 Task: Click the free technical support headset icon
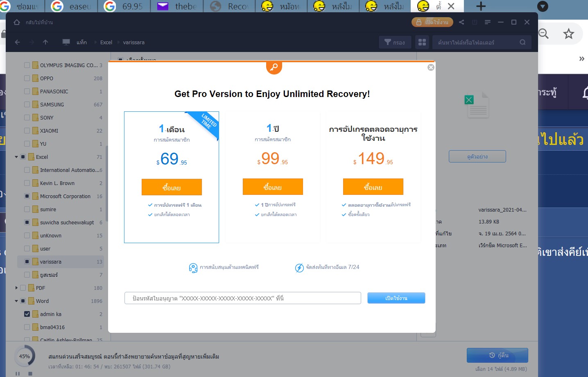pyautogui.click(x=193, y=268)
